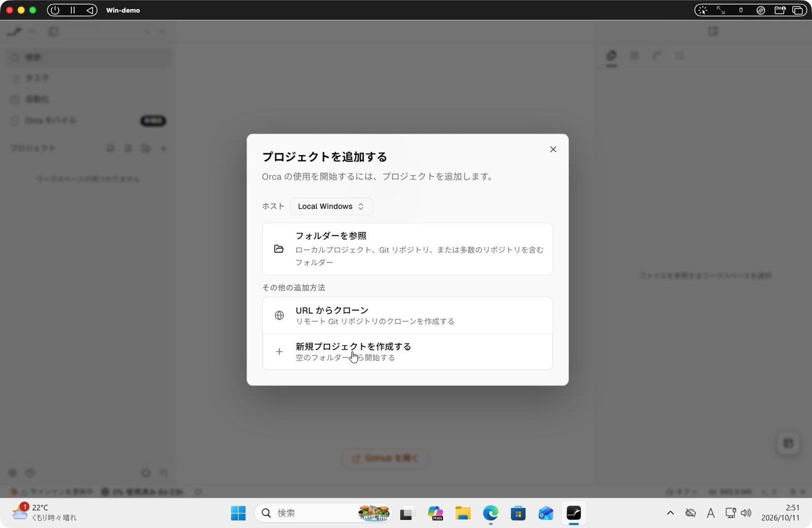
Task: Choose the フォルダーを参照 option
Action: tap(408, 249)
